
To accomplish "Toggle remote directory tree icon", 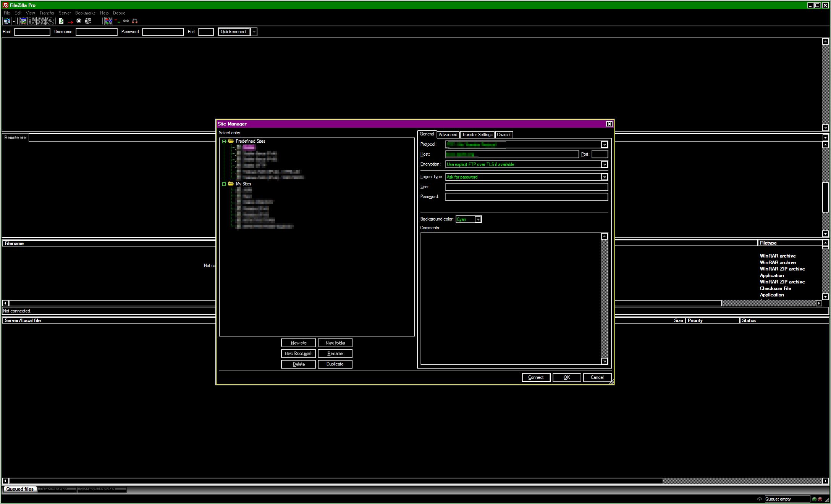I will pyautogui.click(x=41, y=21).
